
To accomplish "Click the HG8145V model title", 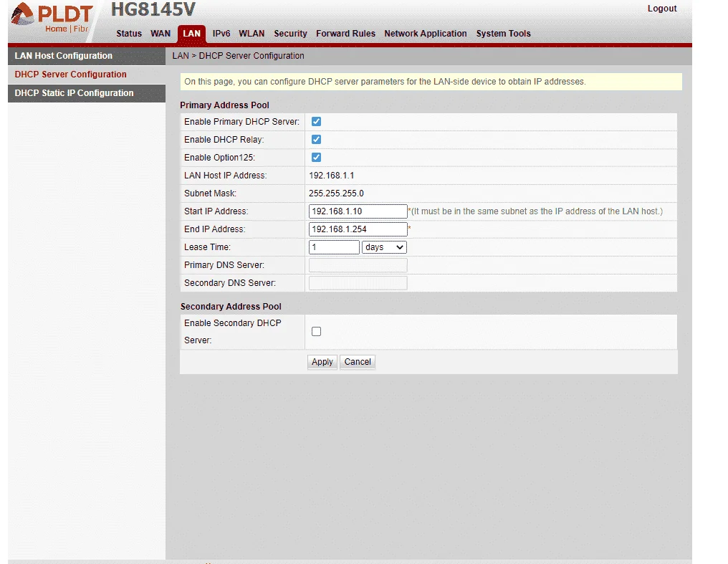I will pyautogui.click(x=153, y=9).
